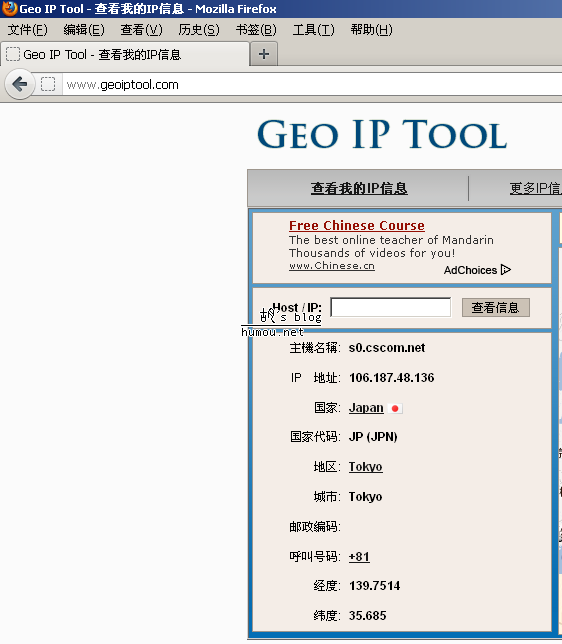Screen dimensions: 562x644
Task: Click the IP address 106.187.48.136
Action: click(392, 378)
